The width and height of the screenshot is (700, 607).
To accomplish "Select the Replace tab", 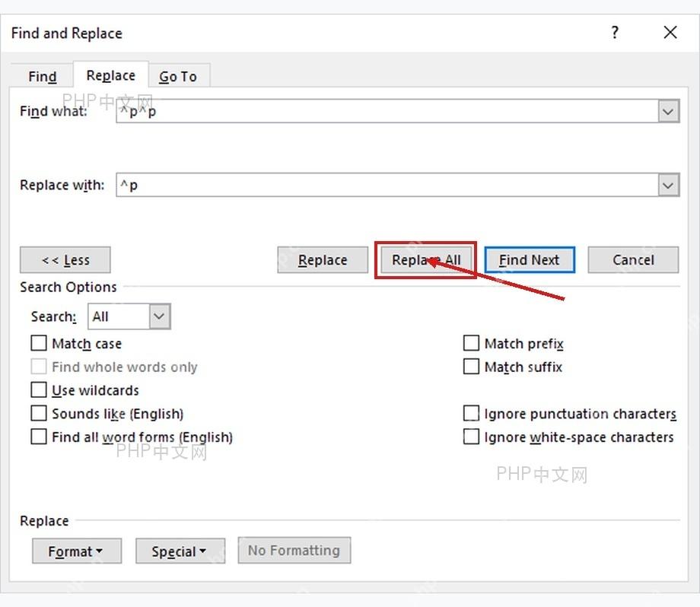I will tap(111, 75).
